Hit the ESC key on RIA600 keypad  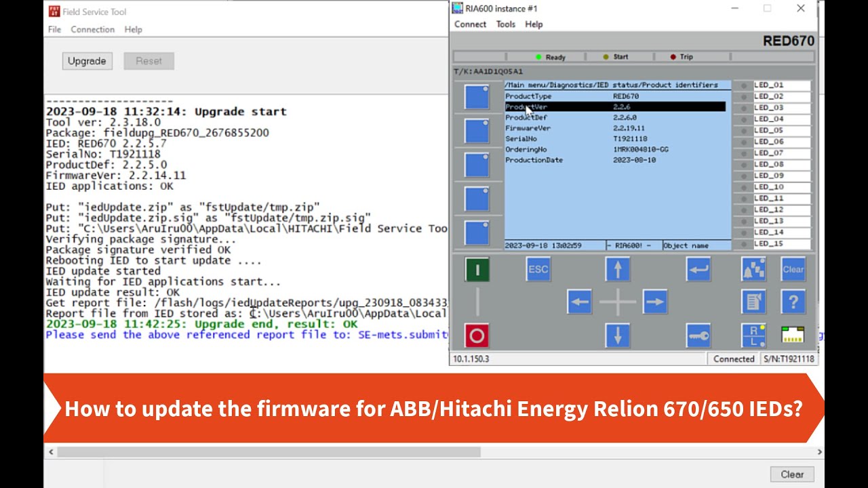point(538,269)
